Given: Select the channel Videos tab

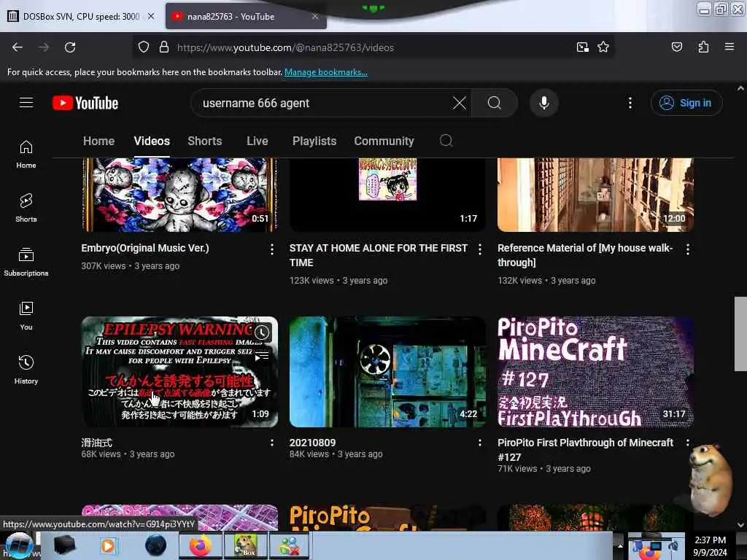Looking at the screenshot, I should click(152, 141).
